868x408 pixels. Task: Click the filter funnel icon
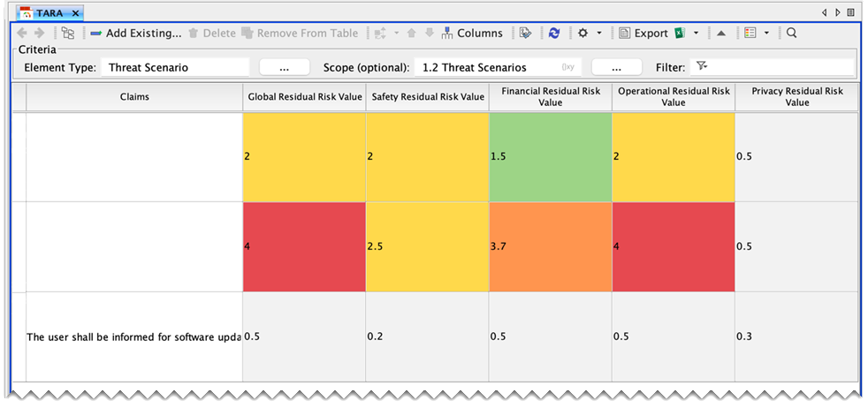702,67
